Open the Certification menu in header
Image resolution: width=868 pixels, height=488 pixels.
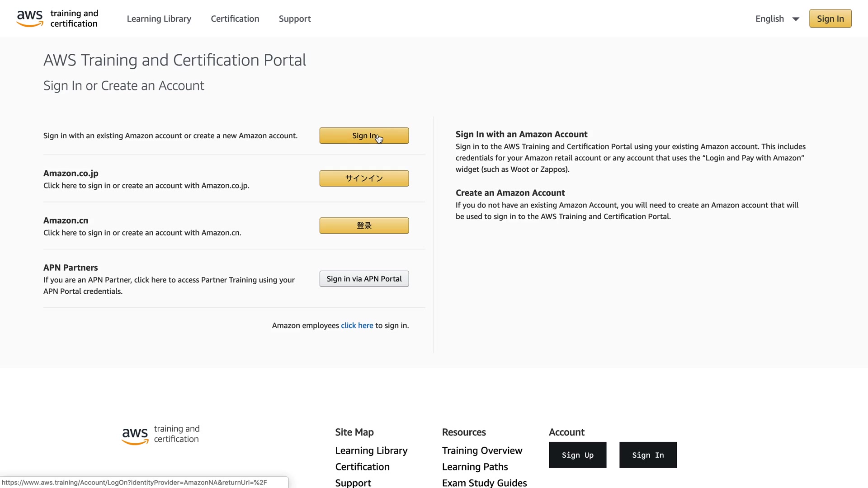coord(235,19)
